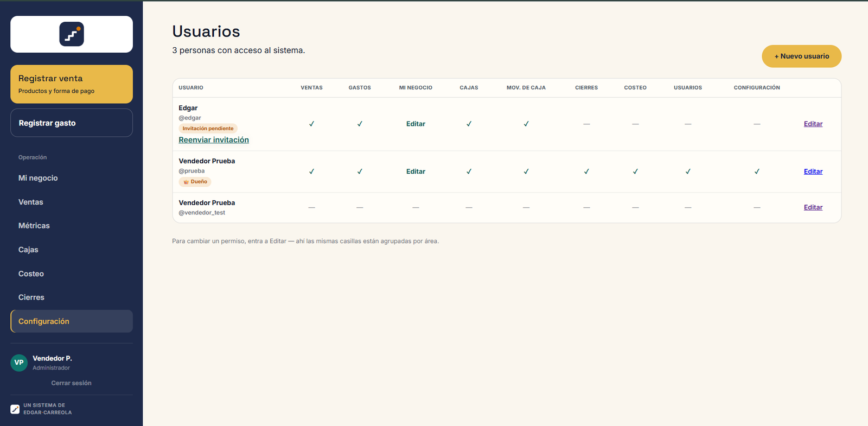Click Cerrar sesión
The height and width of the screenshot is (426, 868).
pyautogui.click(x=71, y=383)
